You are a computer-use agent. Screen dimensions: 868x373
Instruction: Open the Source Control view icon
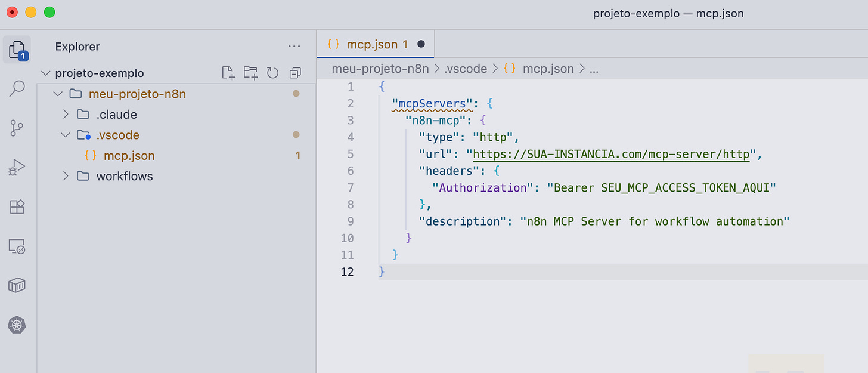pos(17,128)
